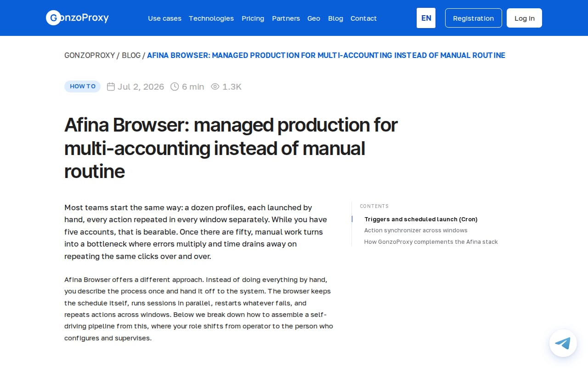
Task: Click the 'Jul 2, 2026' publish date
Action: (x=141, y=86)
